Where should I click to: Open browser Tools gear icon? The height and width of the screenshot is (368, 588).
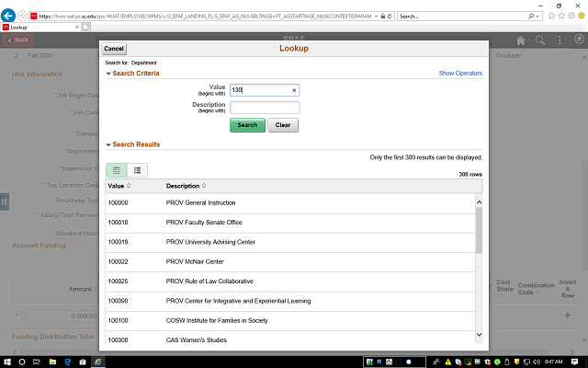571,16
